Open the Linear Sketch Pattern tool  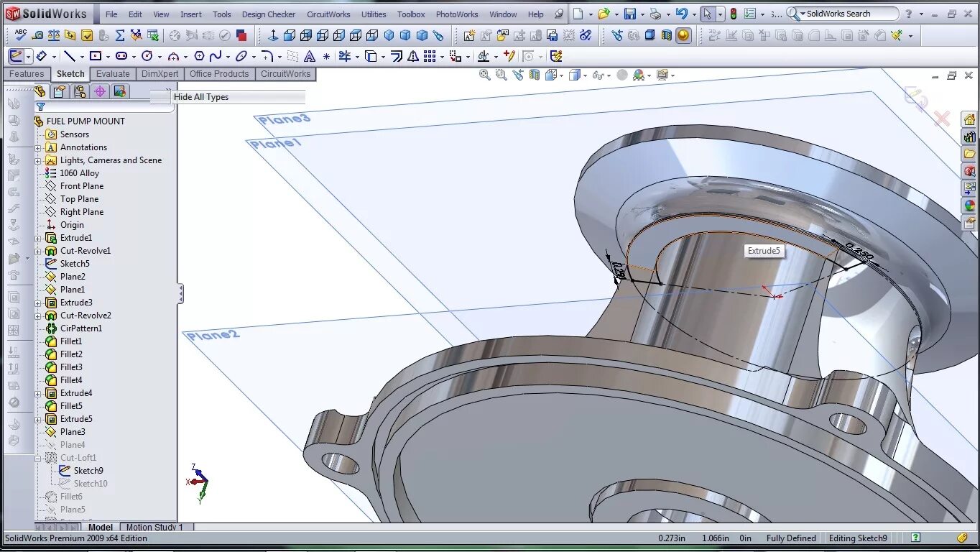coord(430,56)
